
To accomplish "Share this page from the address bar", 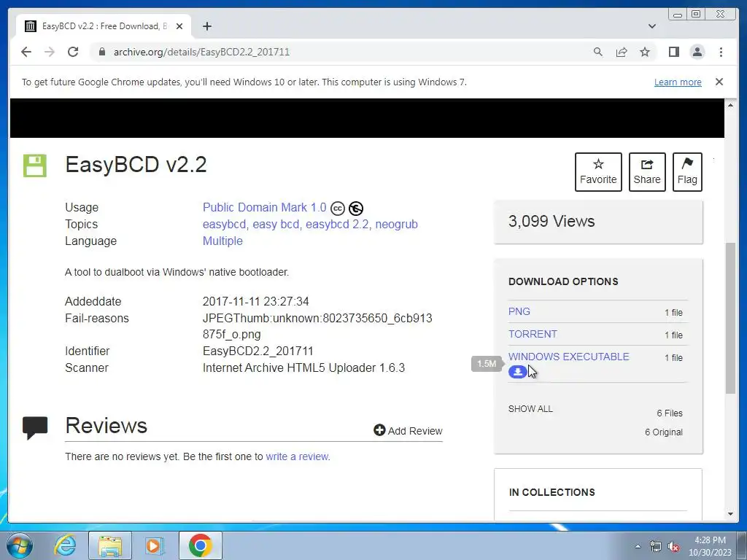I will coord(622,52).
